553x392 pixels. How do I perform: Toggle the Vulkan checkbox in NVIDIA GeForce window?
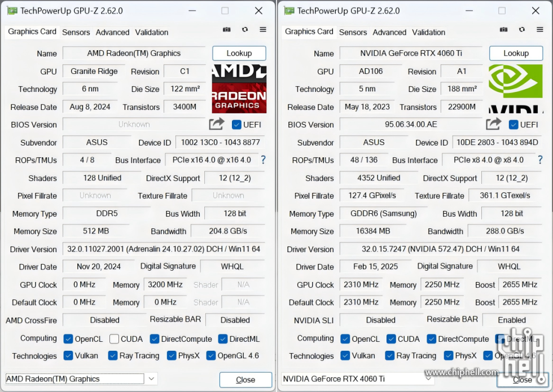pos(345,355)
